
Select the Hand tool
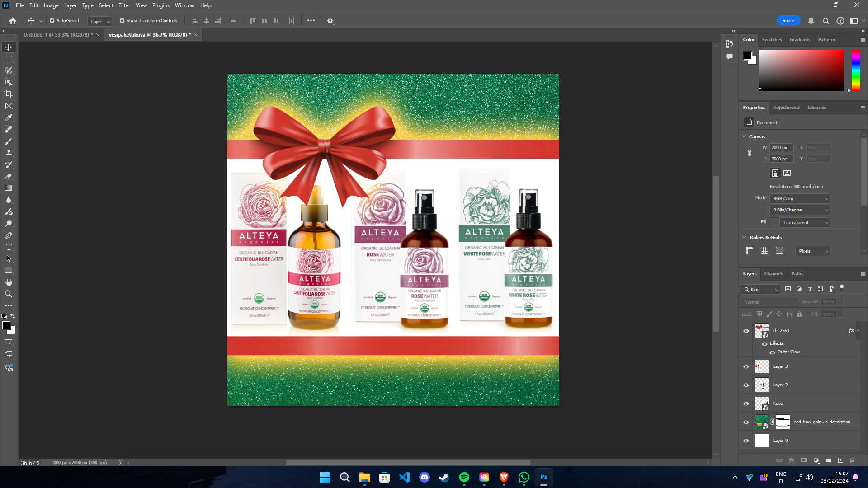[x=9, y=282]
